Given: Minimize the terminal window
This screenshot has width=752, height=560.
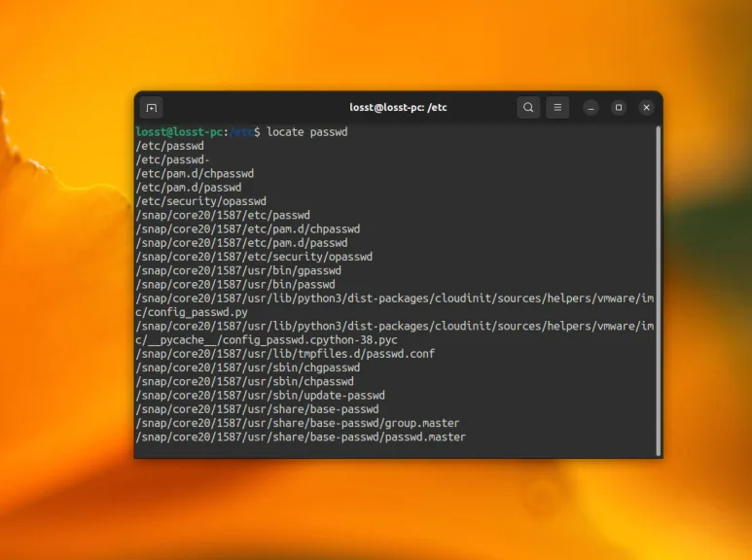Looking at the screenshot, I should point(591,108).
